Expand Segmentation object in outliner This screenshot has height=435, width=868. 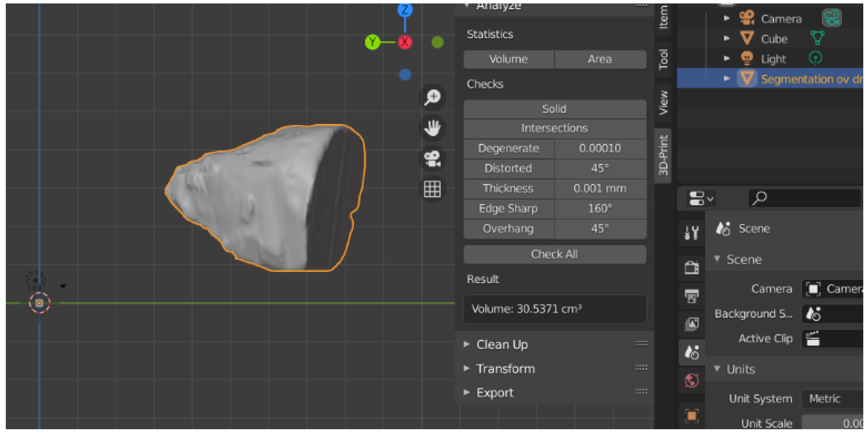726,79
